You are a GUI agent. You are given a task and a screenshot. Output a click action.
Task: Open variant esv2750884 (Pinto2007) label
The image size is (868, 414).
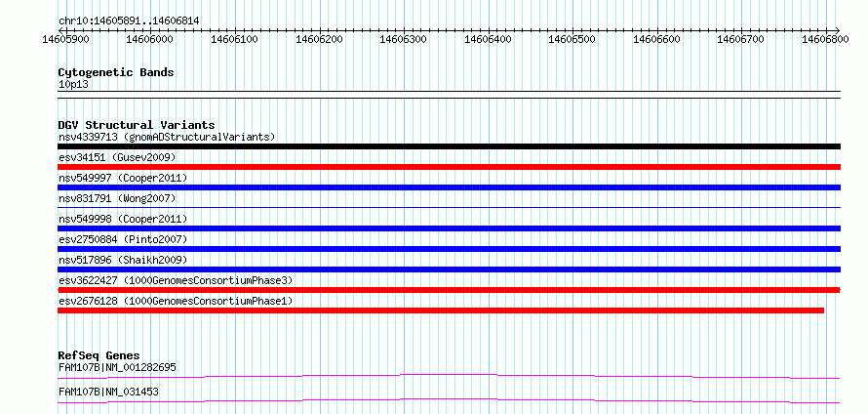[x=123, y=239]
